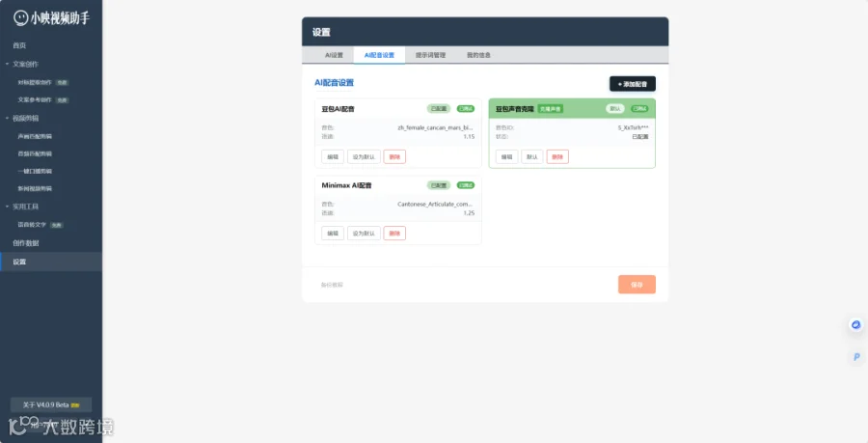The width and height of the screenshot is (868, 443).
Task: Click the yellow badge beside 关于 V4.0.9 Beta
Action: 75,405
